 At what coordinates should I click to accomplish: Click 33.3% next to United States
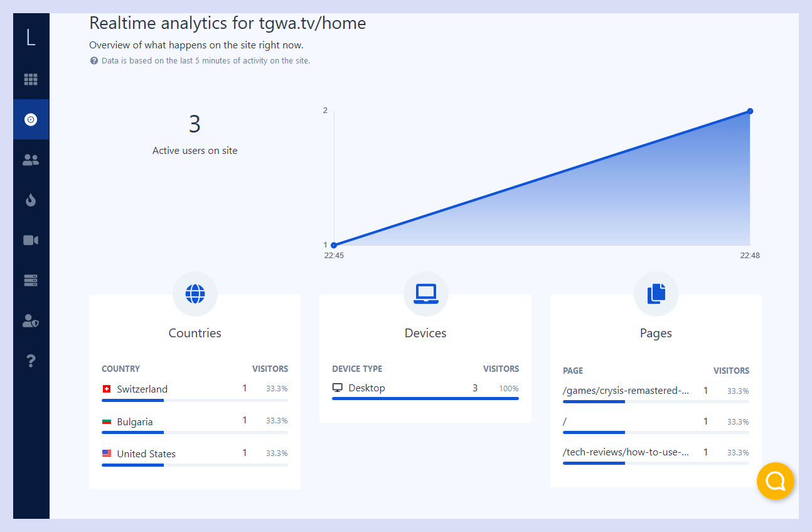coord(277,453)
